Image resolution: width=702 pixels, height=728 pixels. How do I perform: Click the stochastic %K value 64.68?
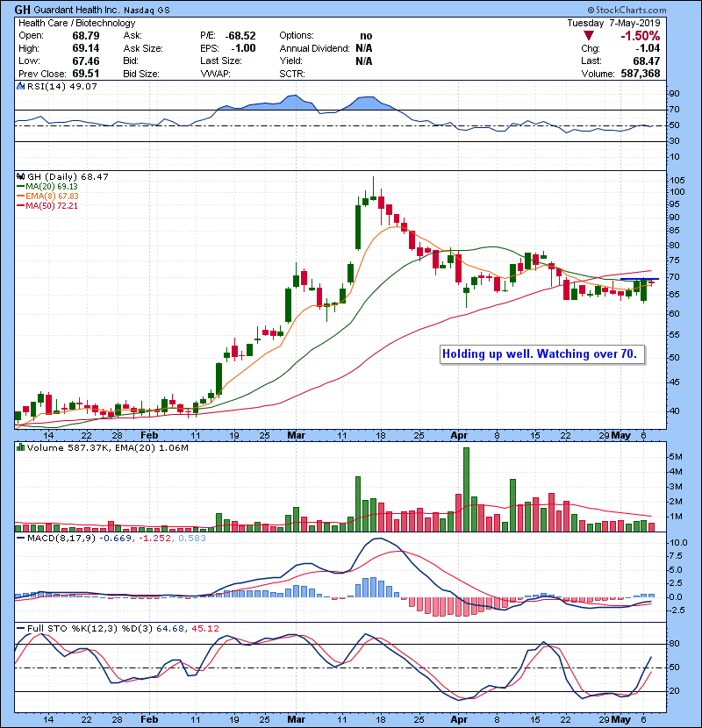[x=169, y=629]
